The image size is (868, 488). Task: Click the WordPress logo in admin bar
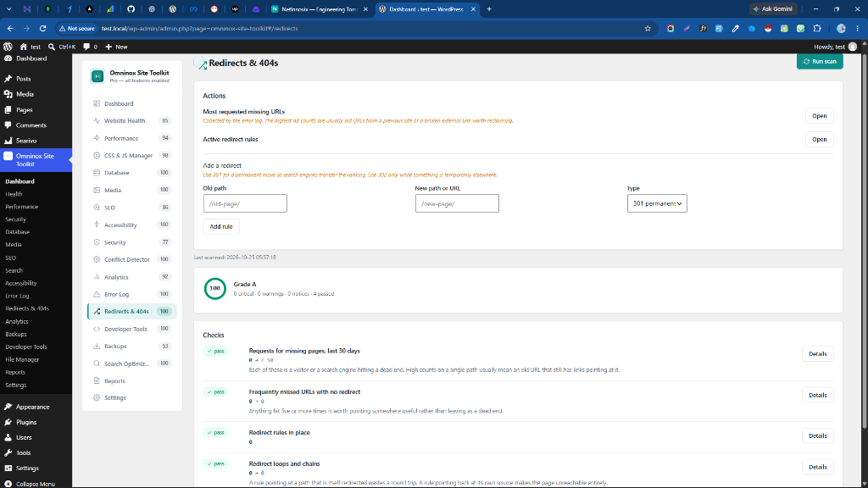click(x=8, y=47)
